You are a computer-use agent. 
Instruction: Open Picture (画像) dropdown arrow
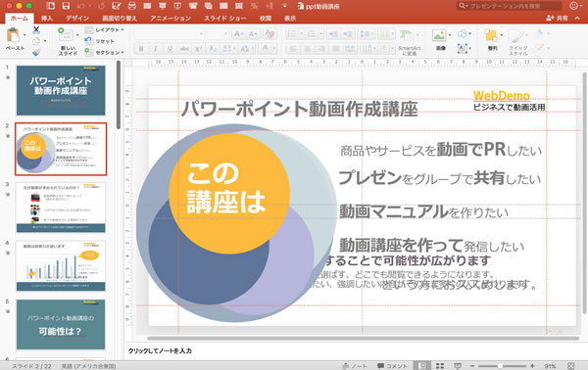pos(450,35)
